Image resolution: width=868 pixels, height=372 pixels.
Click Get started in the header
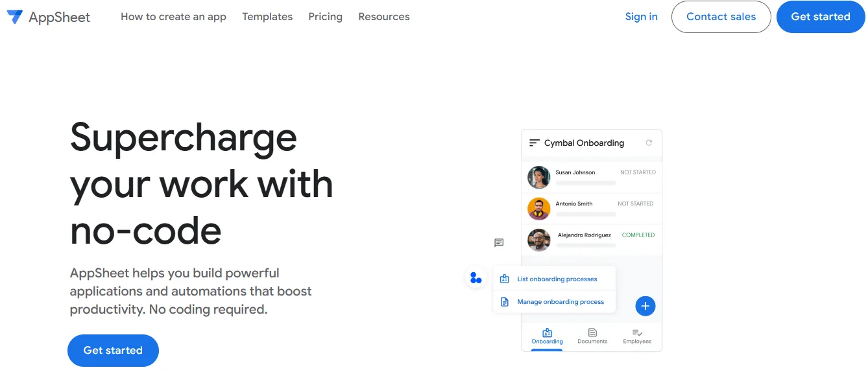click(x=821, y=17)
